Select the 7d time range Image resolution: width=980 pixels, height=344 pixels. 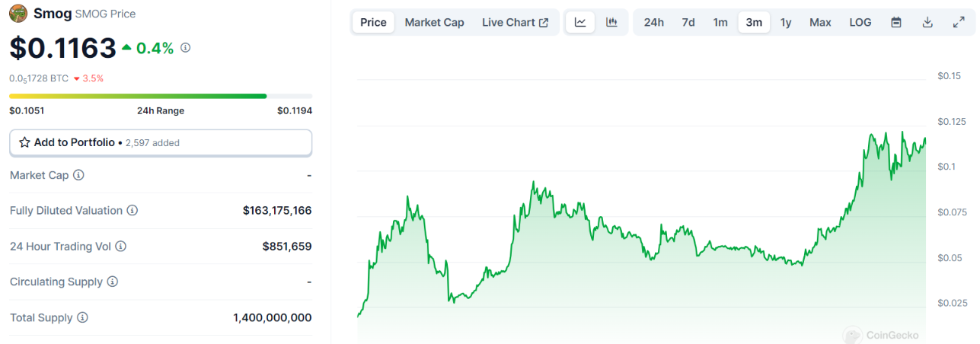tap(688, 22)
